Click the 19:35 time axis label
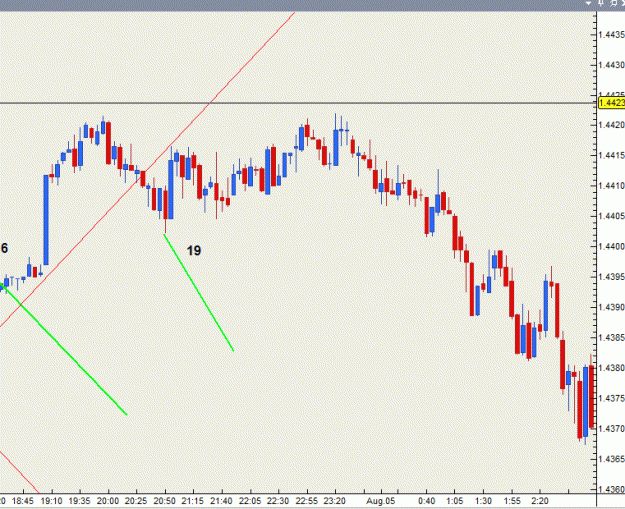625x509 pixels. coord(79,501)
